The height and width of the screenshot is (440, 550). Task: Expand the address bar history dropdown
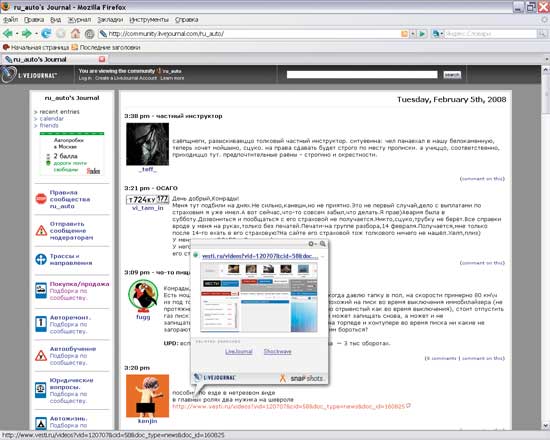(x=413, y=34)
